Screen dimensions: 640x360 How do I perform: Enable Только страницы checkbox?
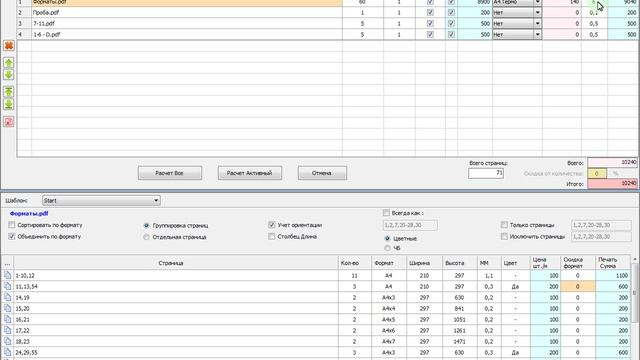tap(504, 225)
